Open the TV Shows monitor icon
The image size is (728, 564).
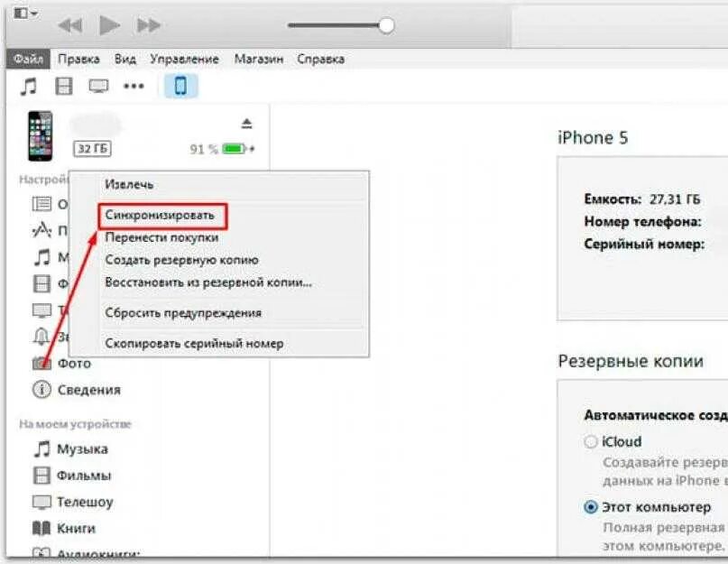[98, 86]
